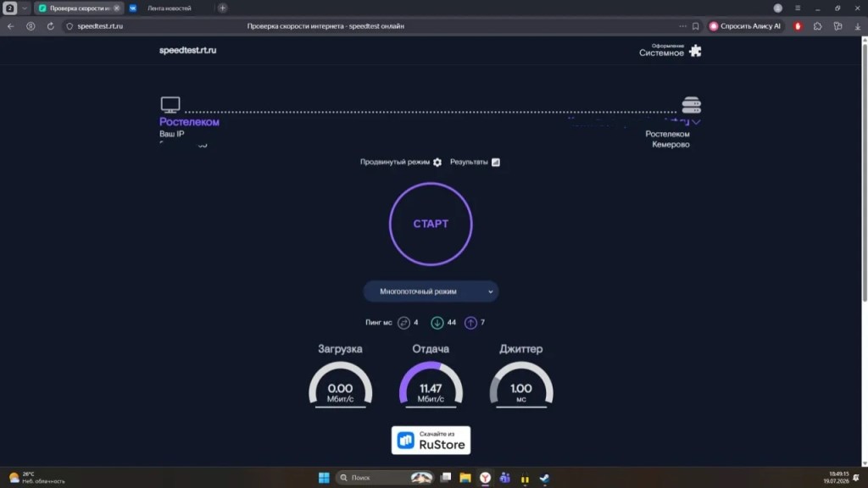Screen dimensions: 868x488
Task: Open the RuStore download banner
Action: [431, 441]
